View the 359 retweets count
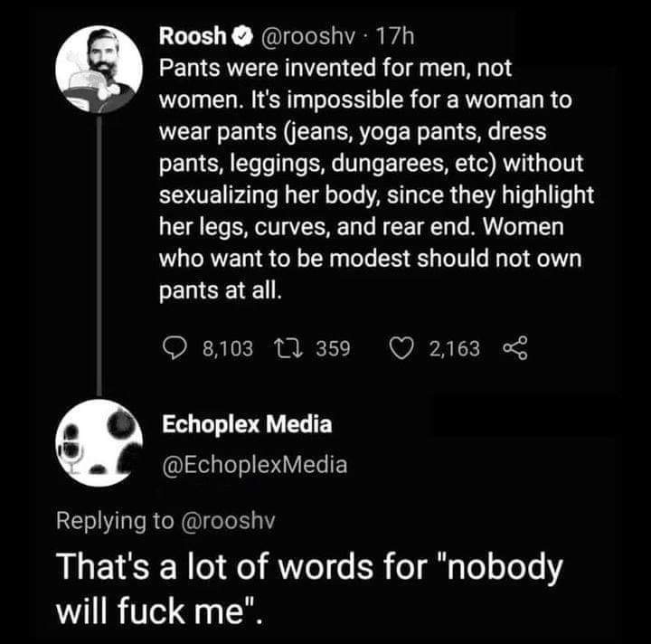 [x=334, y=348]
